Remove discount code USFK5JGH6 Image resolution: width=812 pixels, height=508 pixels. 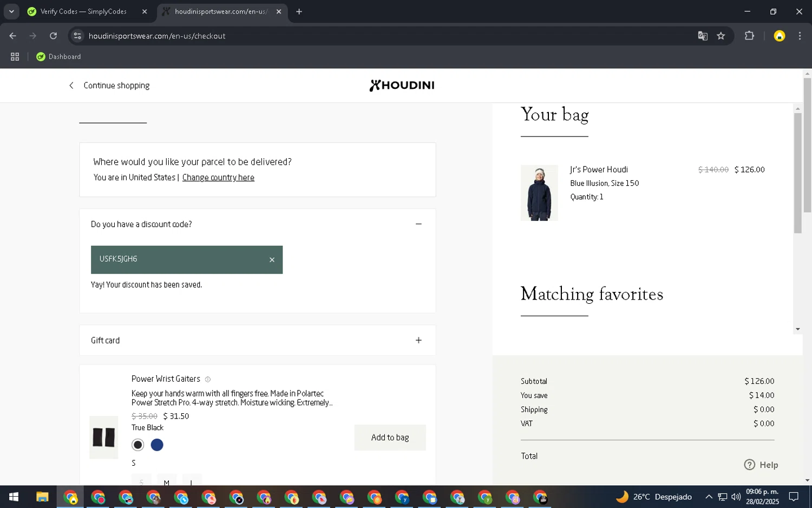click(272, 260)
